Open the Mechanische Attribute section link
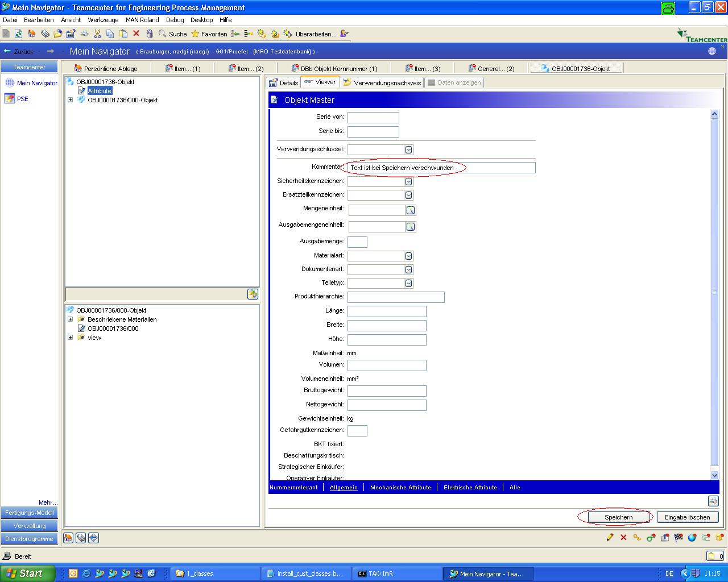 (400, 488)
